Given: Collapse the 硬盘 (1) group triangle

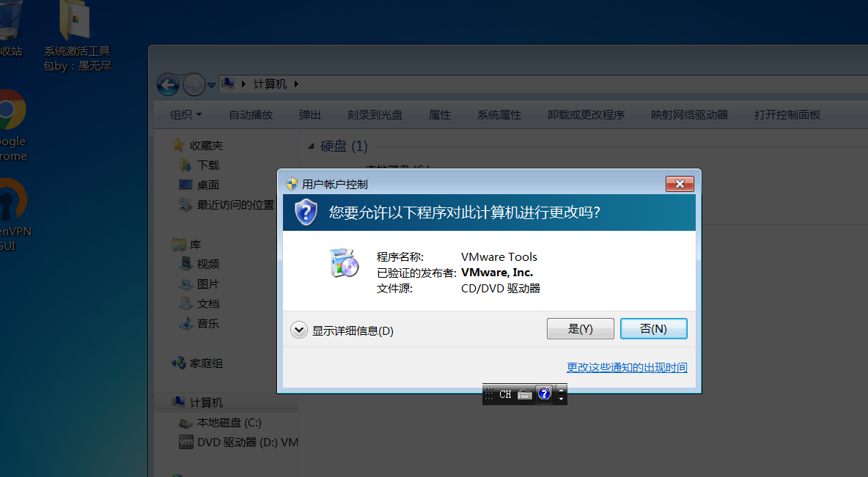Looking at the screenshot, I should tap(311, 146).
